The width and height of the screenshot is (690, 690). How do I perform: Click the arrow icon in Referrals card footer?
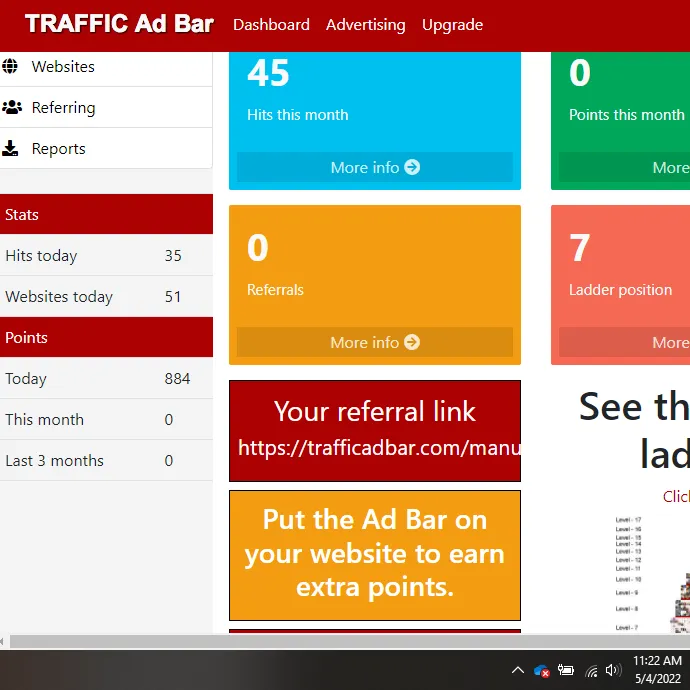tap(412, 342)
